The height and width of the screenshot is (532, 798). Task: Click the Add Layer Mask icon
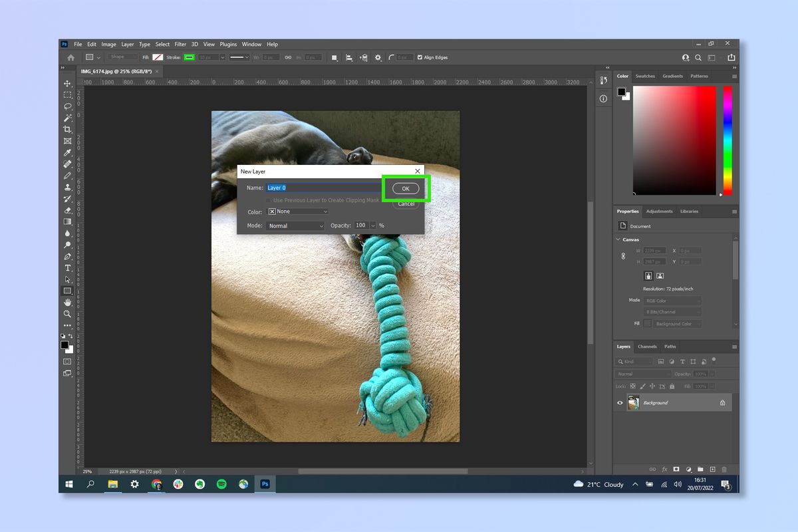(x=676, y=469)
